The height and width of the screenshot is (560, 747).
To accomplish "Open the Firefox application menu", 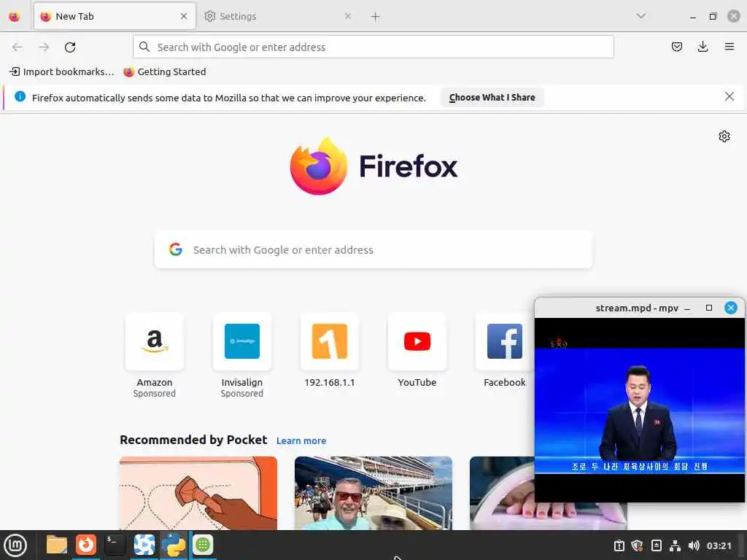I will (729, 47).
